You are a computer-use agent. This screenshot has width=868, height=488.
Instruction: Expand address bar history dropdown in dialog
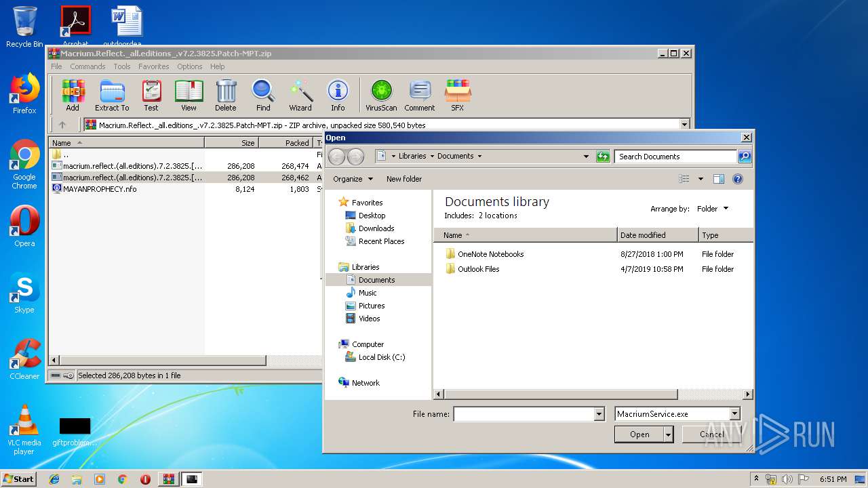click(586, 157)
